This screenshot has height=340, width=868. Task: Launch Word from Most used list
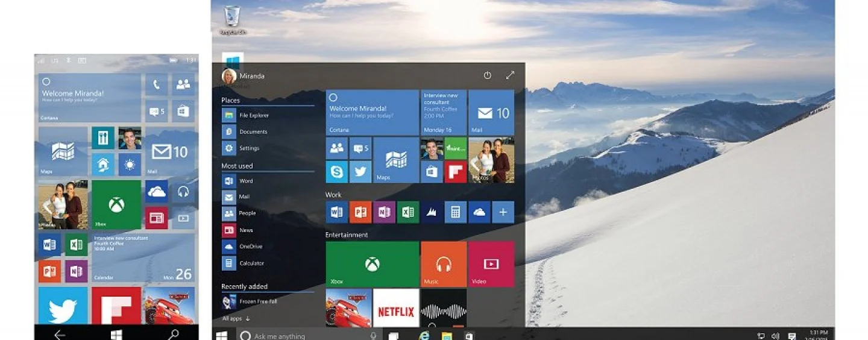pos(238,181)
